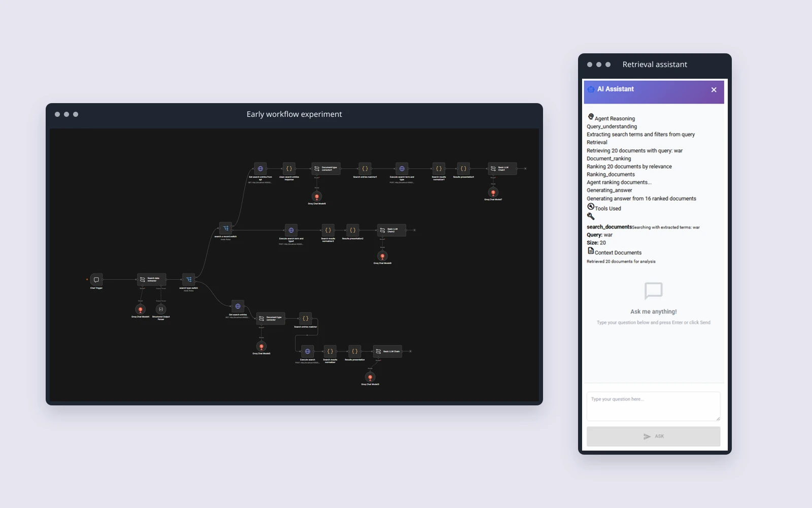Select the Results presentation1 node
The image size is (812, 508).
(x=463, y=169)
